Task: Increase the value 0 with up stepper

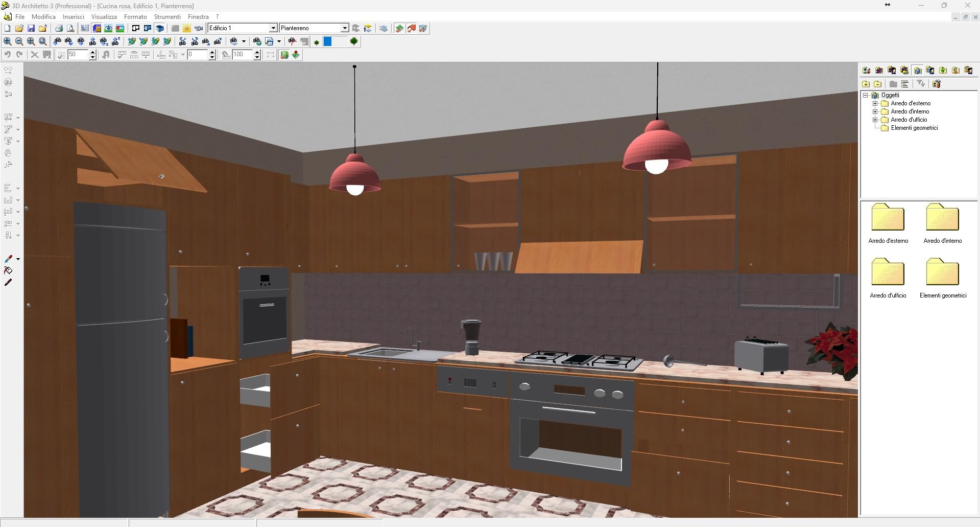Action: point(212,52)
